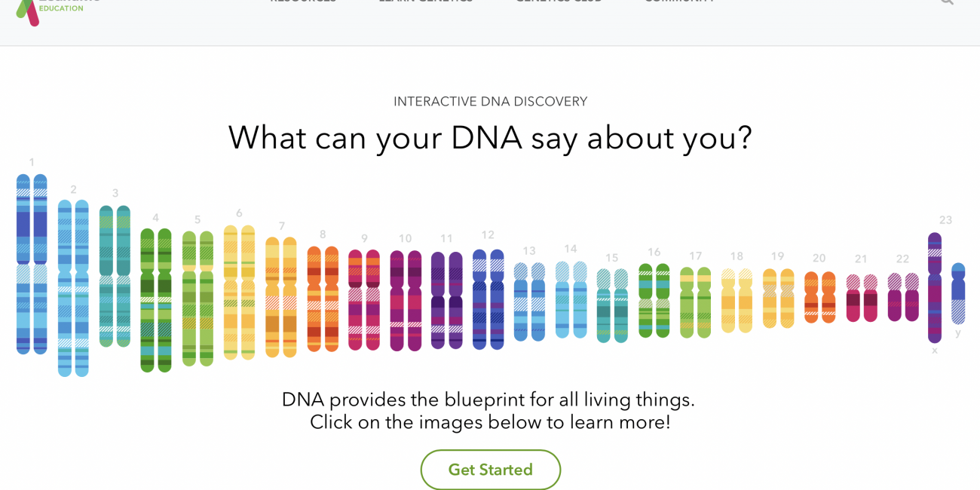Open the purple X chromosome
980x490 pixels.
pyautogui.click(x=935, y=288)
